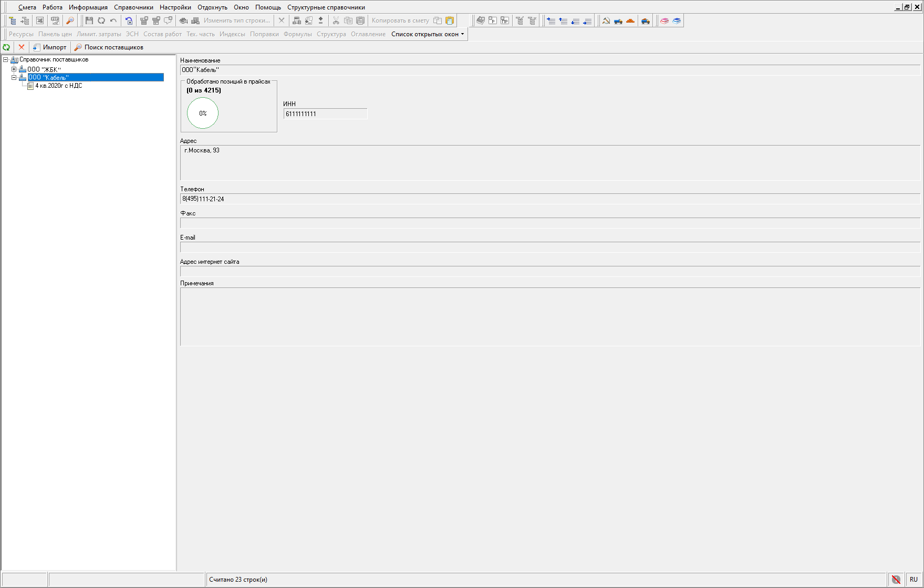
Task: Open the Список открытых окон dropdown
Action: [x=428, y=34]
